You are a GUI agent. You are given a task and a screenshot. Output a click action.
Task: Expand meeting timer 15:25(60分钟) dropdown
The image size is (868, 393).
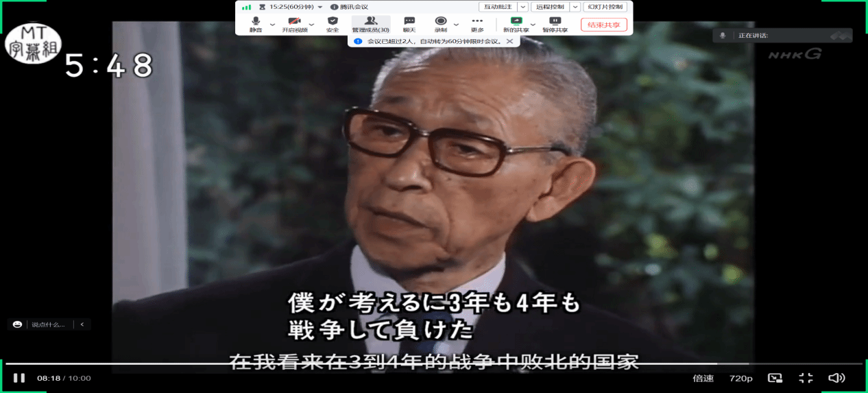pyautogui.click(x=320, y=7)
